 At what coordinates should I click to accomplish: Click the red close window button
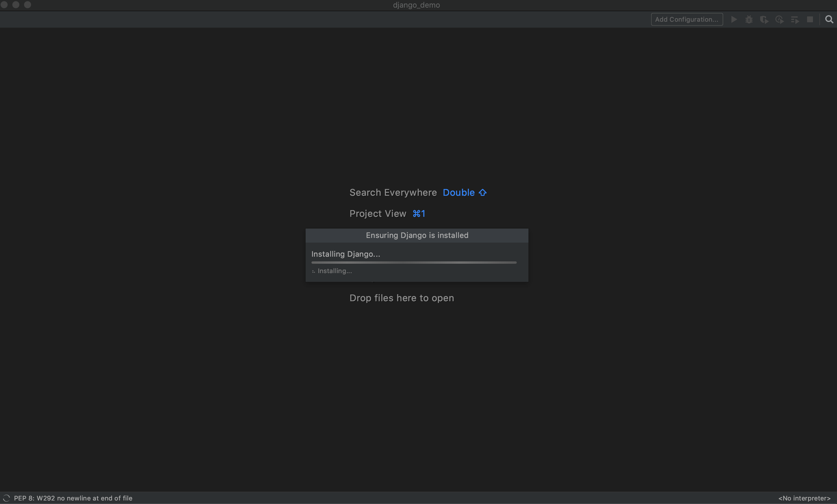(x=4, y=4)
